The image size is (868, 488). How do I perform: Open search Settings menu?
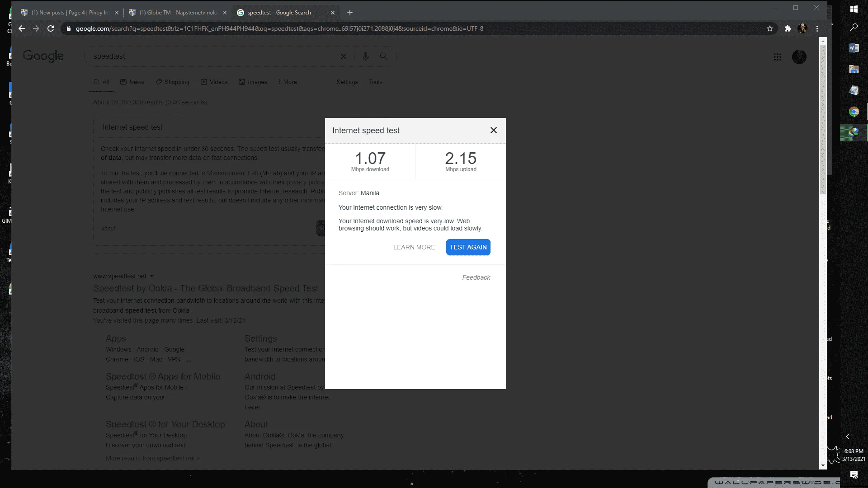click(347, 82)
